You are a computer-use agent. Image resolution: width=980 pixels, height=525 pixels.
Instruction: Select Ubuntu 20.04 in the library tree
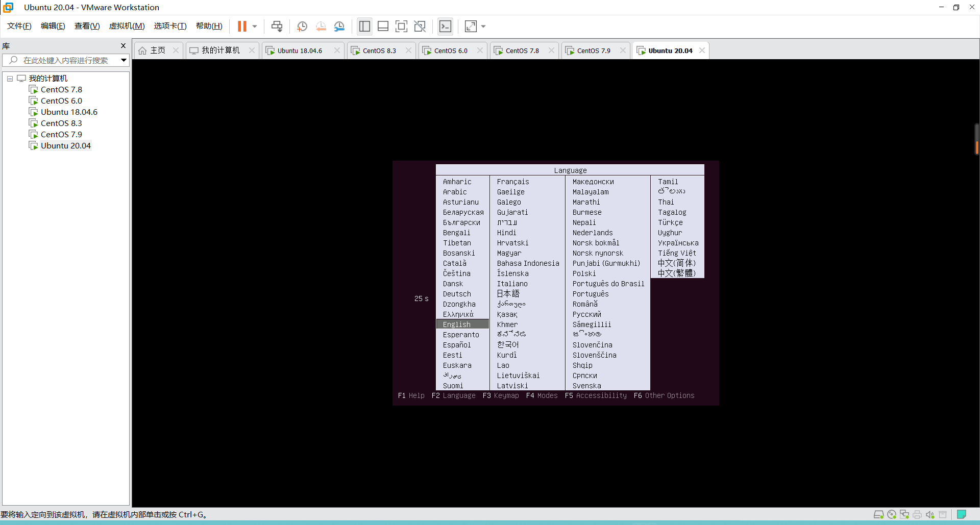click(x=66, y=146)
